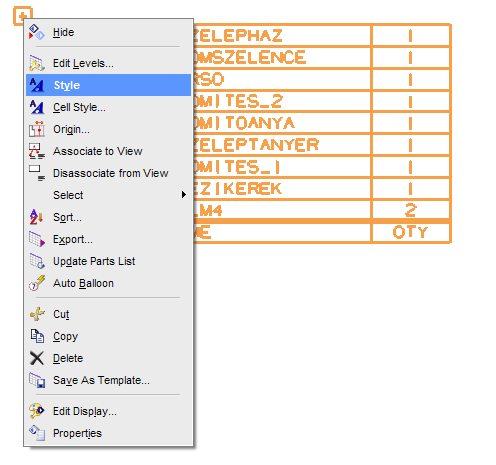Click the Cell Style icon

coord(36,107)
